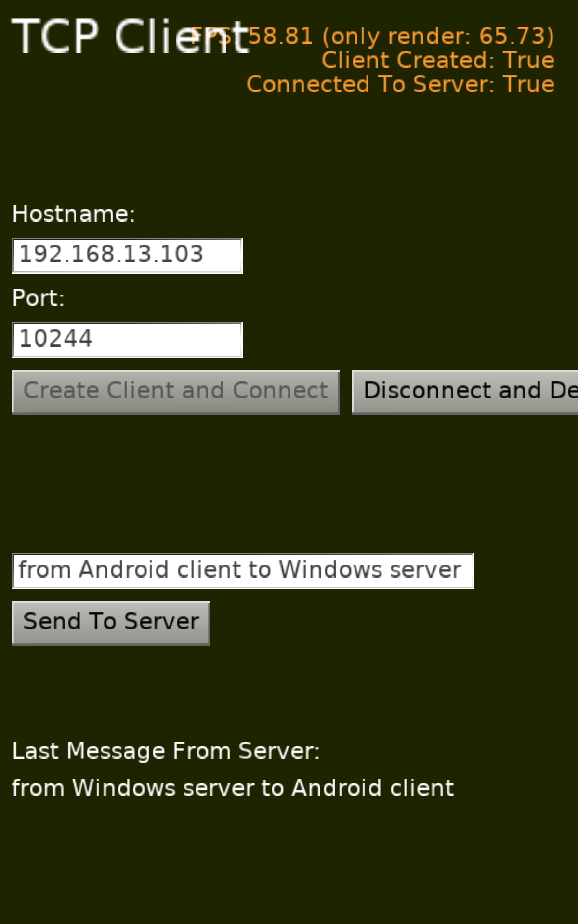Click the Disconnect and Destroy button
The image size is (578, 924).
(465, 392)
